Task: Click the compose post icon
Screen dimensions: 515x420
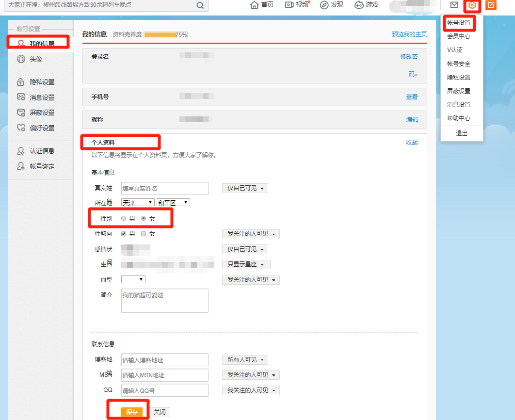Action: (x=491, y=6)
